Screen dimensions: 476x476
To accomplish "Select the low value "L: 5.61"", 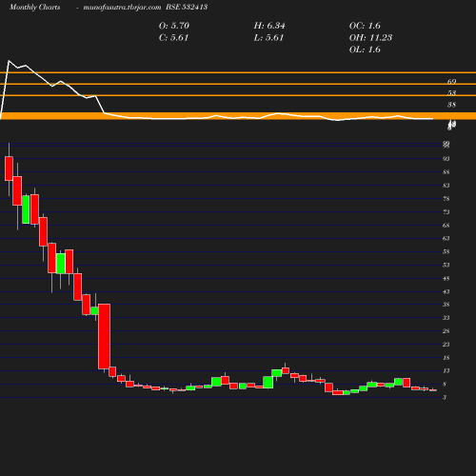I will [x=268, y=38].
